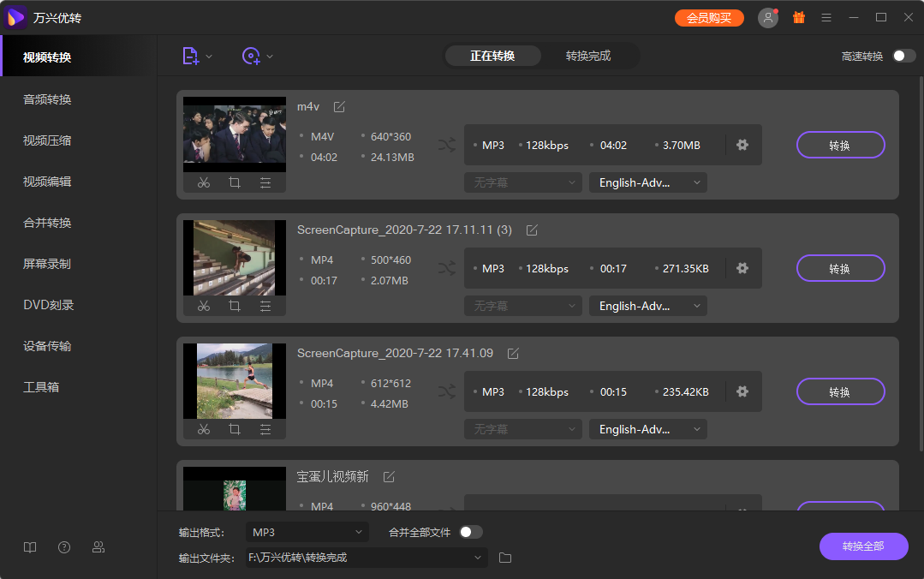The width and height of the screenshot is (924, 579).
Task: Open the user guide book icon
Action: 30,546
